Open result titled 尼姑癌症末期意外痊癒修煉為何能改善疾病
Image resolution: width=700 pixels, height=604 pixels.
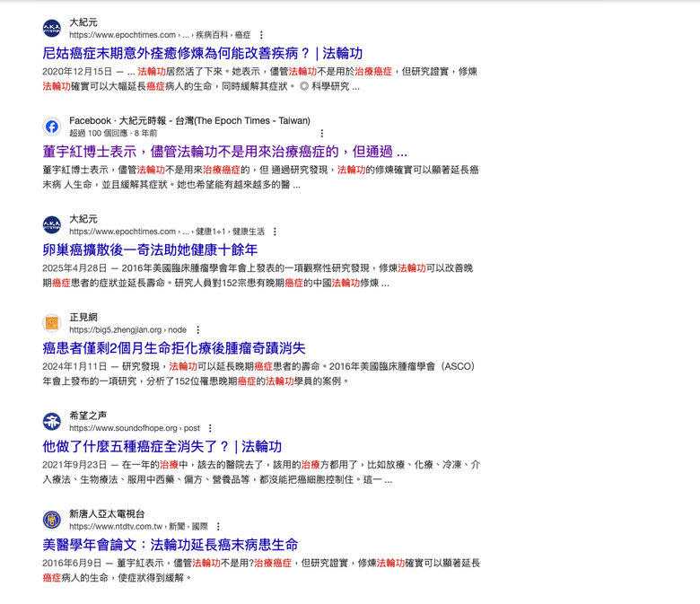pos(202,53)
